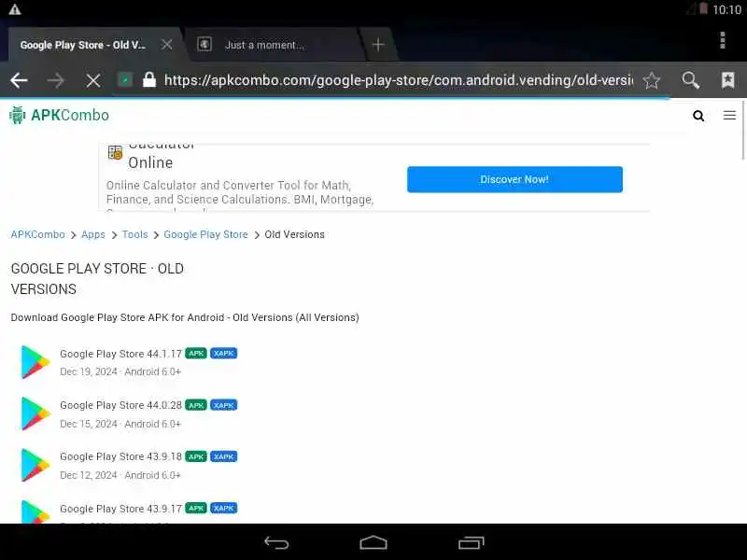Tap the Android back navigation button
The width and height of the screenshot is (747, 560).
click(x=276, y=542)
